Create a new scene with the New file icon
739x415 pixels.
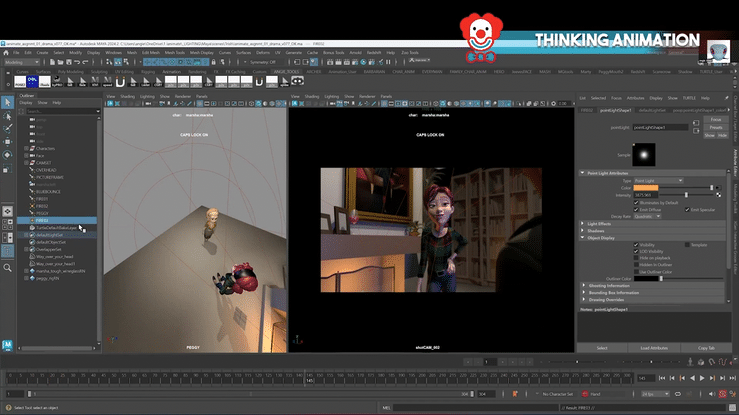(x=52, y=62)
